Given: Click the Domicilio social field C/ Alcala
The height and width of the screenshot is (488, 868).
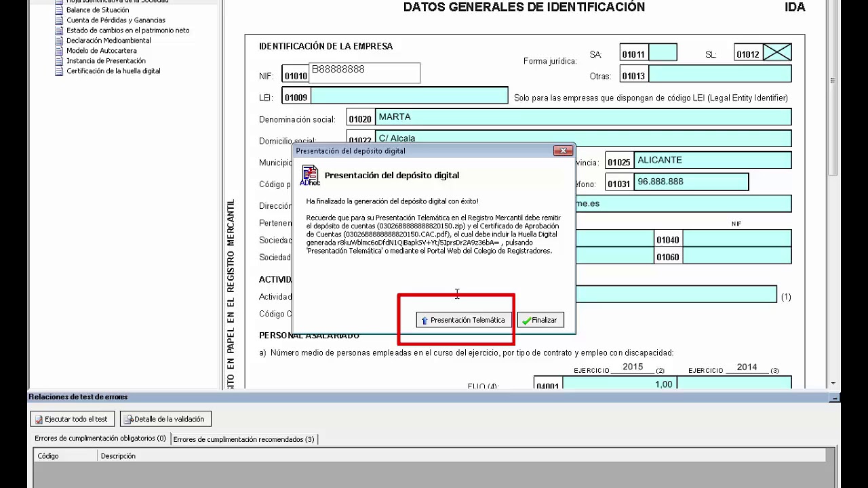Looking at the screenshot, I should coord(583,138).
